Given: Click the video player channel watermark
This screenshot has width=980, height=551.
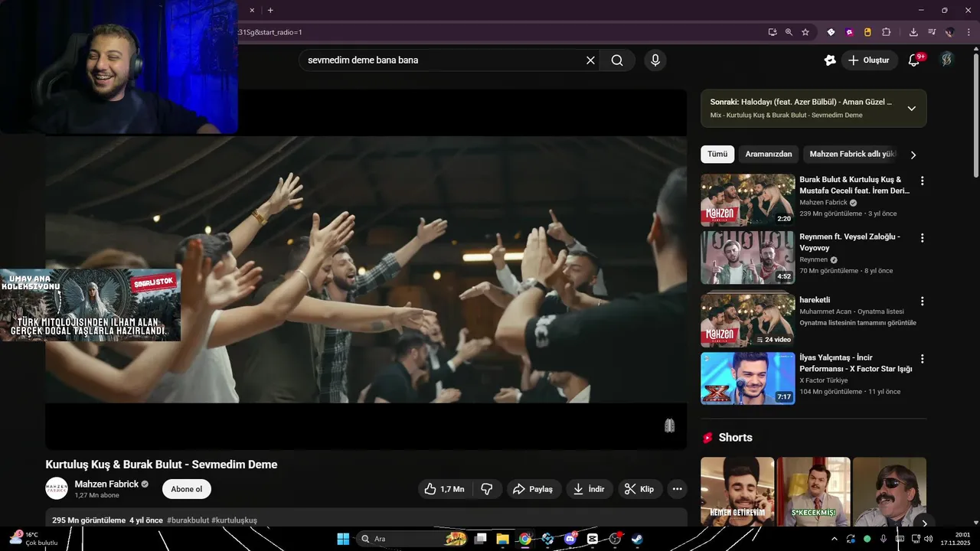Looking at the screenshot, I should click(x=669, y=425).
